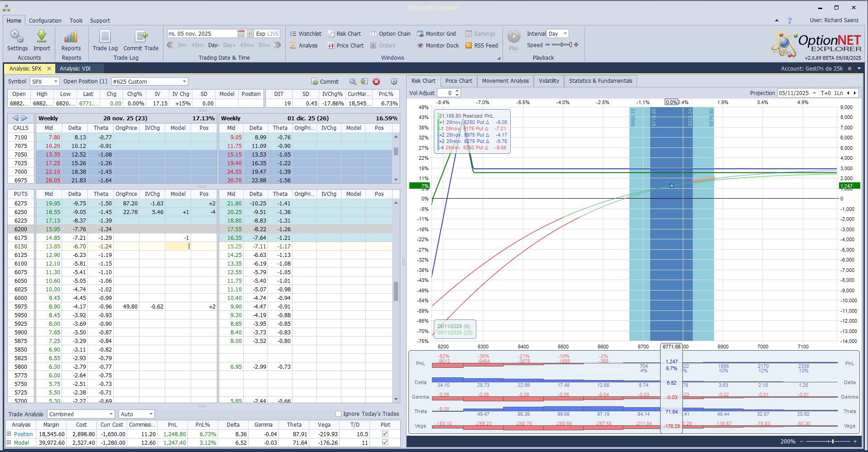Click the Commit button in analysis panel
This screenshot has height=452, width=868.
[325, 82]
